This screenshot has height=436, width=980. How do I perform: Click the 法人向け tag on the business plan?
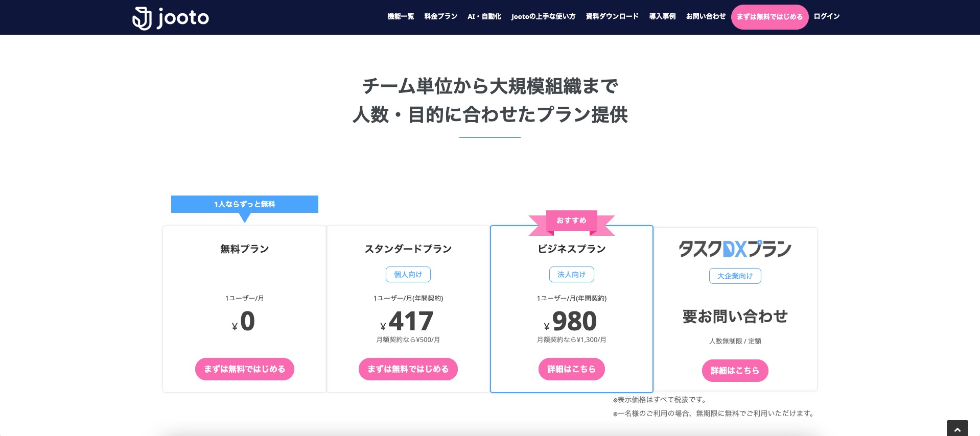pyautogui.click(x=572, y=275)
